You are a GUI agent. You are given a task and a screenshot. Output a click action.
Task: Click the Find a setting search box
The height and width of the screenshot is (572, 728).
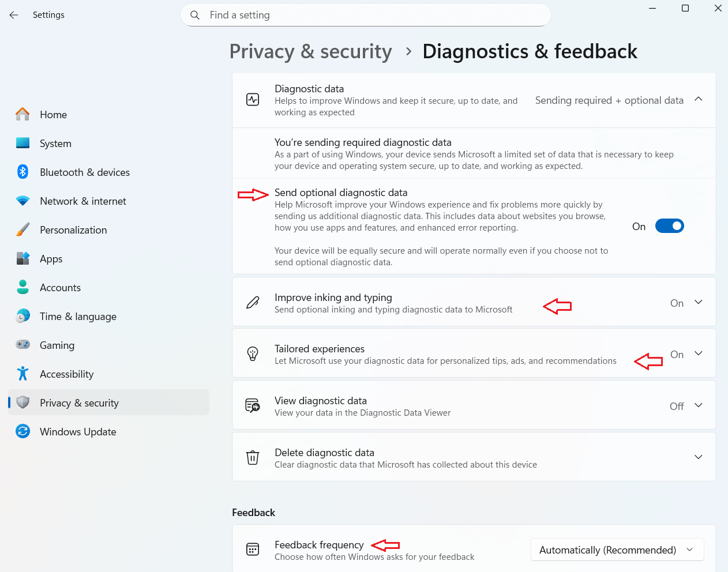pos(366,15)
